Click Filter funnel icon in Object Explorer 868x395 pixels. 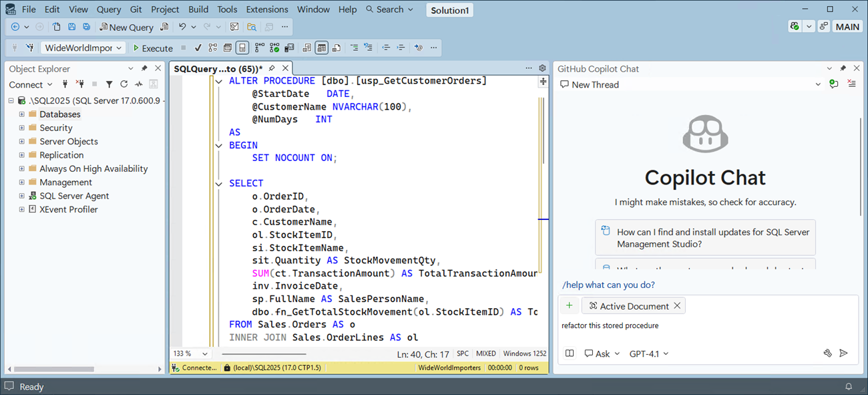109,84
